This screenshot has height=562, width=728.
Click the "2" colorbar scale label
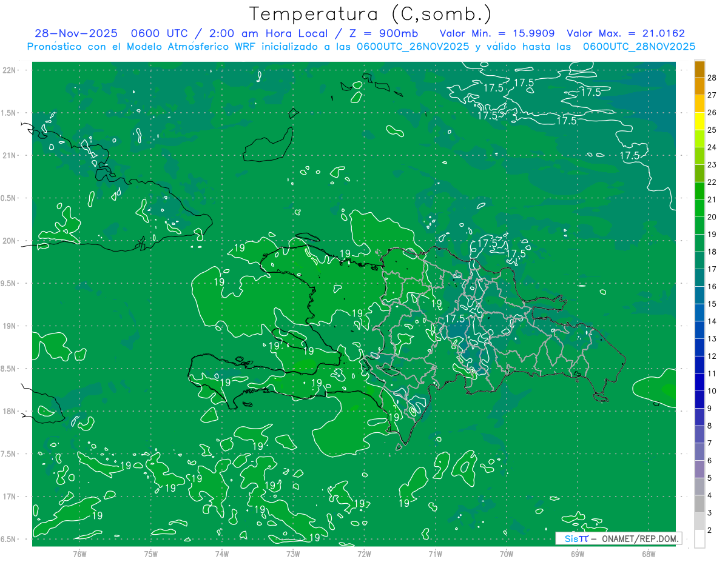point(710,530)
